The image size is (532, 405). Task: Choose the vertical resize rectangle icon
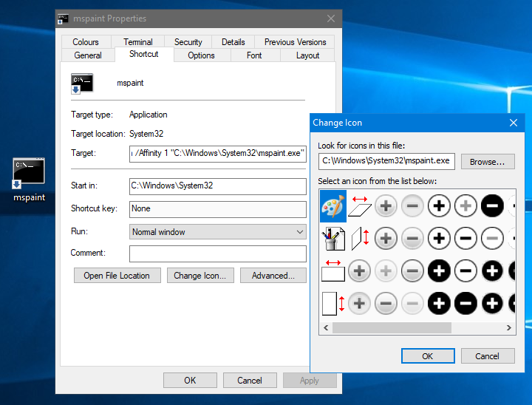(333, 304)
